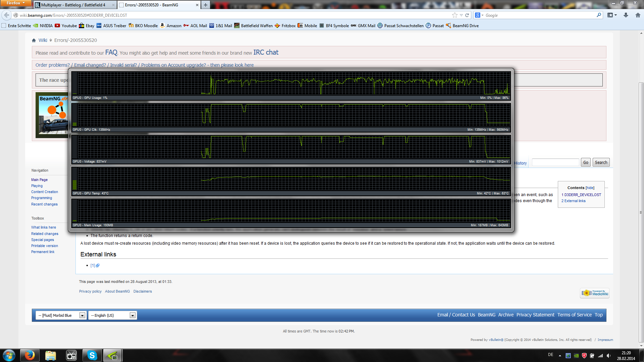644x362 pixels.
Task: Open the ASUS Treiber bookmark
Action: (x=111, y=25)
